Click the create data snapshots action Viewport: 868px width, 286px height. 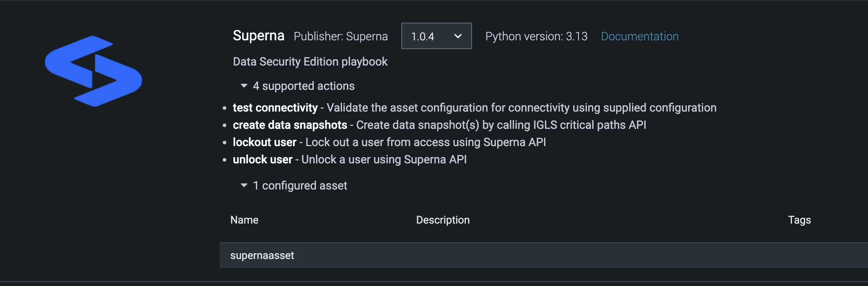click(x=289, y=125)
